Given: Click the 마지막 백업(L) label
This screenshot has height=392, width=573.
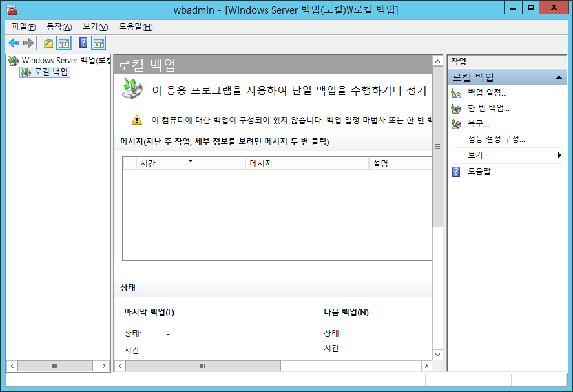Looking at the screenshot, I should (149, 312).
